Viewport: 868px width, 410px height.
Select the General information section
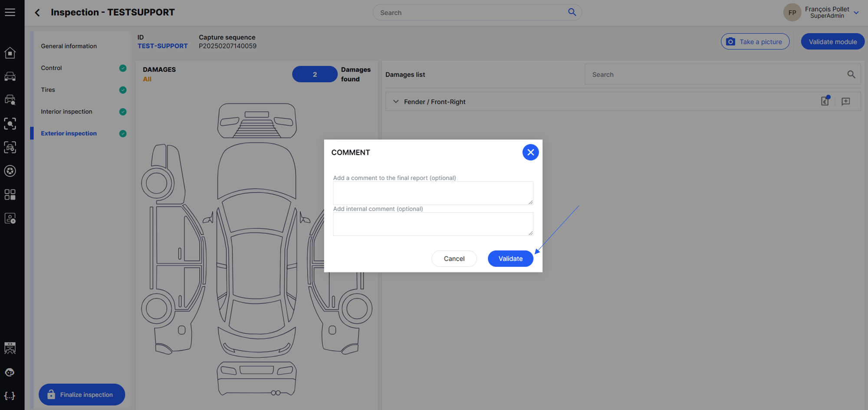(x=69, y=46)
